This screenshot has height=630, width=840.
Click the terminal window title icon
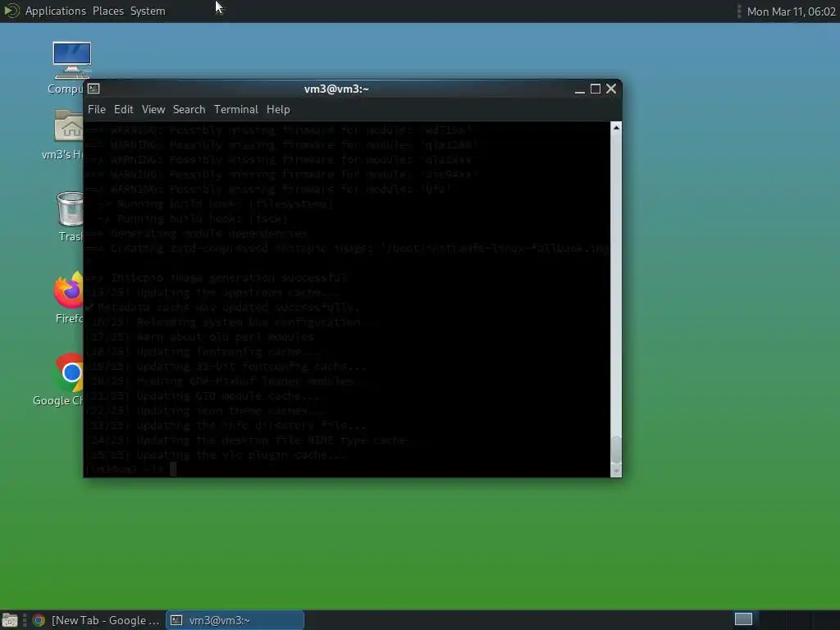click(94, 89)
